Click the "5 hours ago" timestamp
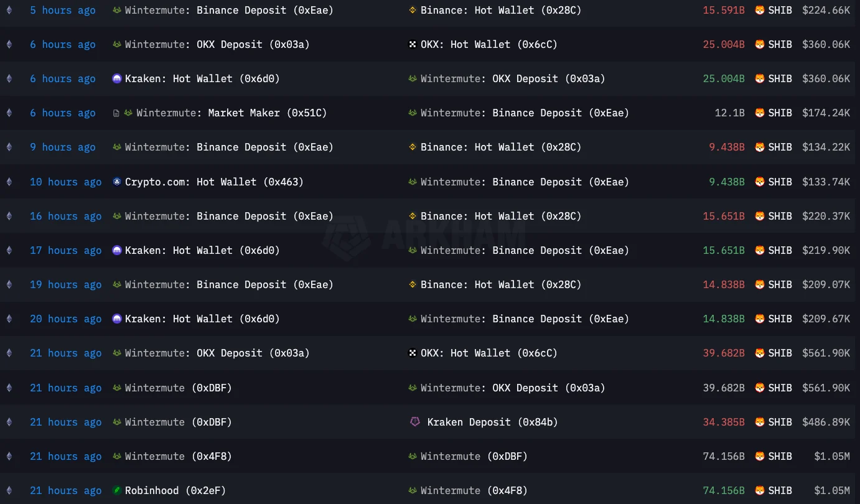Viewport: 860px width, 504px height. coord(63,10)
